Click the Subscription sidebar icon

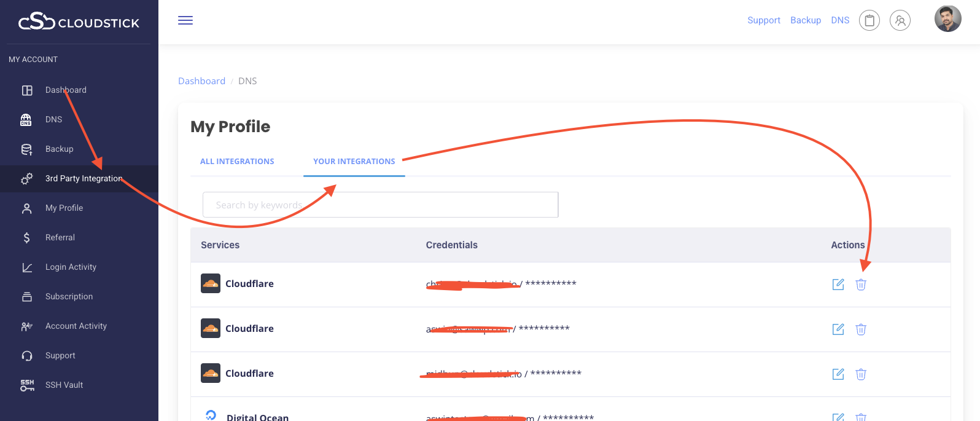[x=26, y=296]
